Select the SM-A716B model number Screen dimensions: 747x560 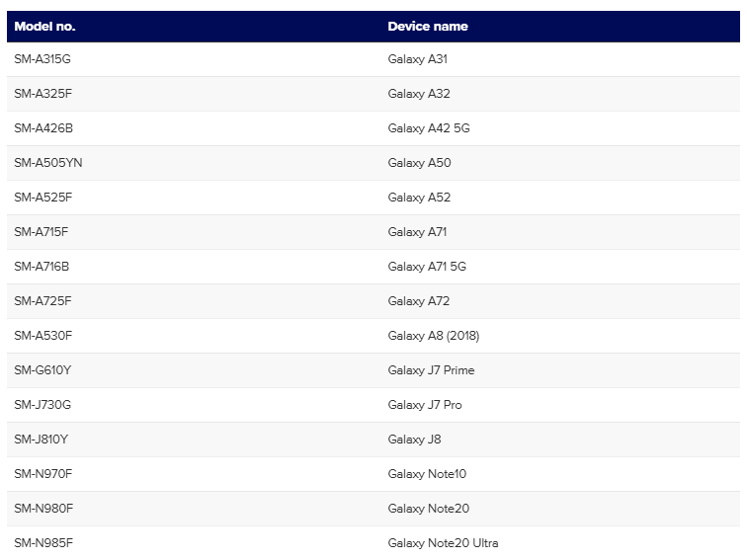click(x=42, y=267)
